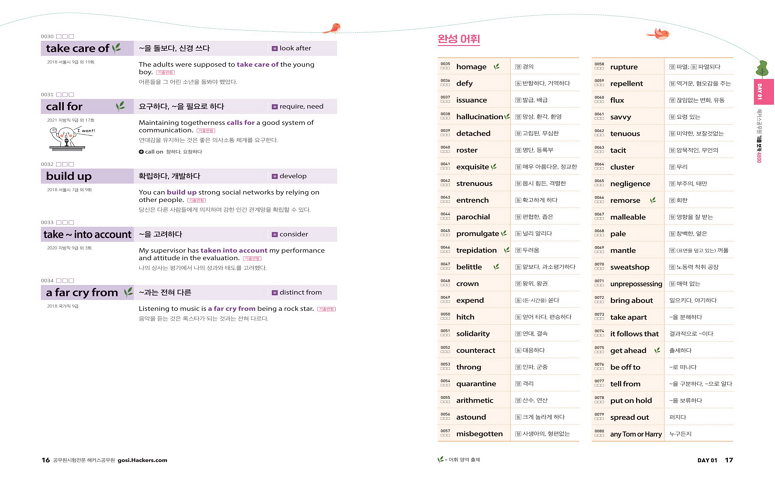Screen dimensions: 775x480
Task: Click the phrase 'spread out'
Action: pos(630,417)
